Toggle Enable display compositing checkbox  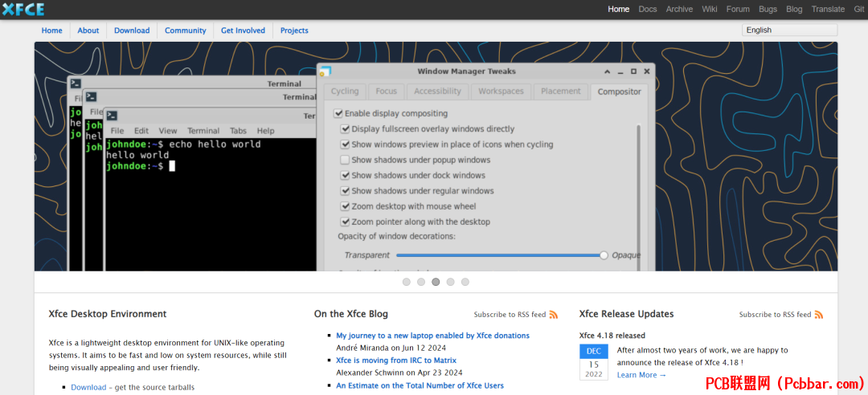pos(338,113)
